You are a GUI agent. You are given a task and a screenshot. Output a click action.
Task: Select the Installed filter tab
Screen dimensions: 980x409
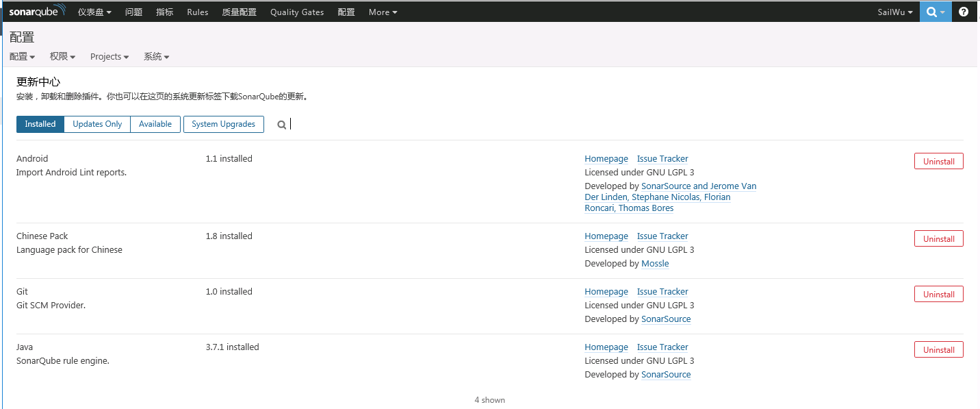coord(40,124)
